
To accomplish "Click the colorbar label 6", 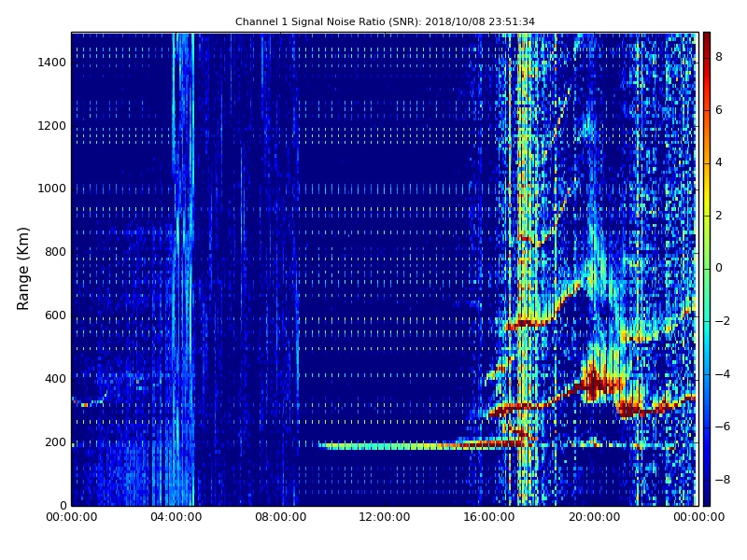I will point(719,110).
